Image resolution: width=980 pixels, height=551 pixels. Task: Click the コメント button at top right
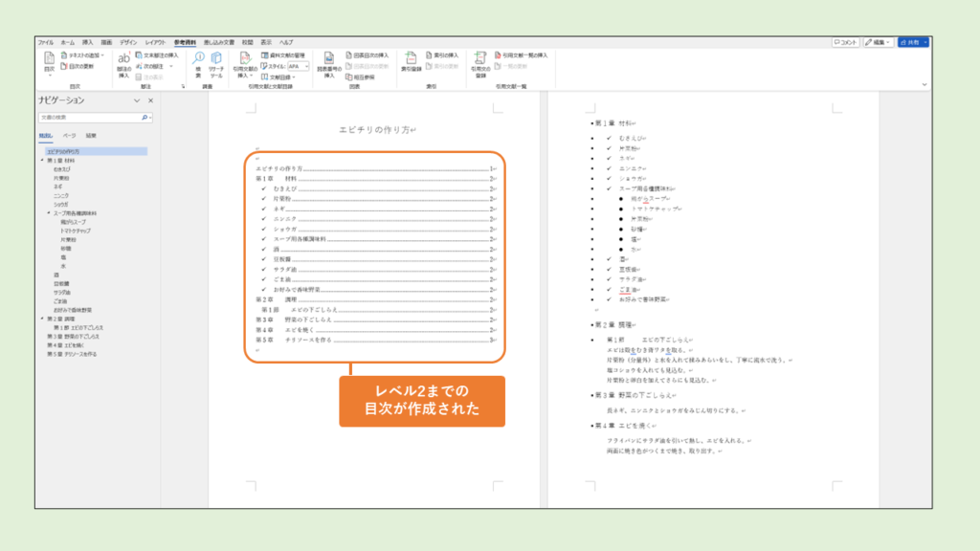(x=845, y=42)
